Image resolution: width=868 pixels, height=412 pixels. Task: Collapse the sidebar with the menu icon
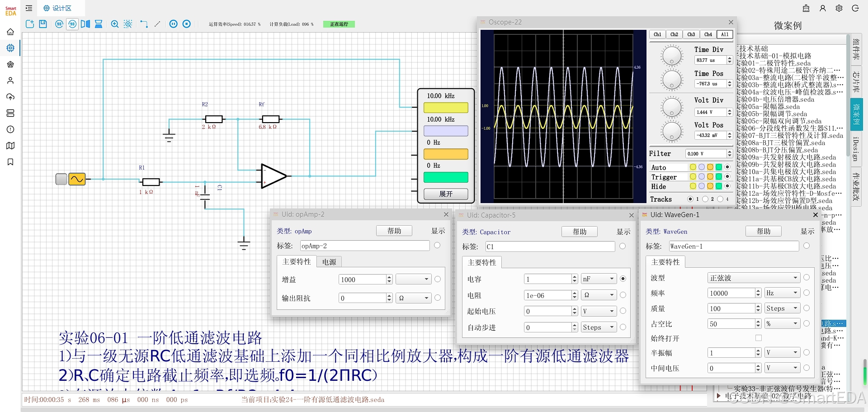29,8
